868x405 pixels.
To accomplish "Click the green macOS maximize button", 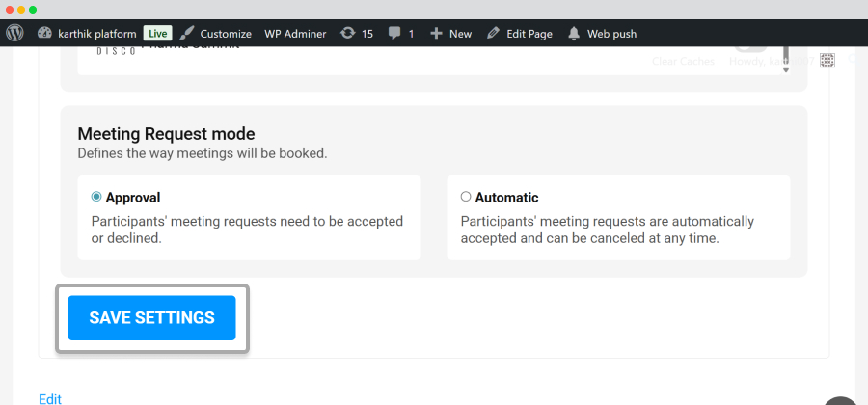I will pyautogui.click(x=33, y=10).
